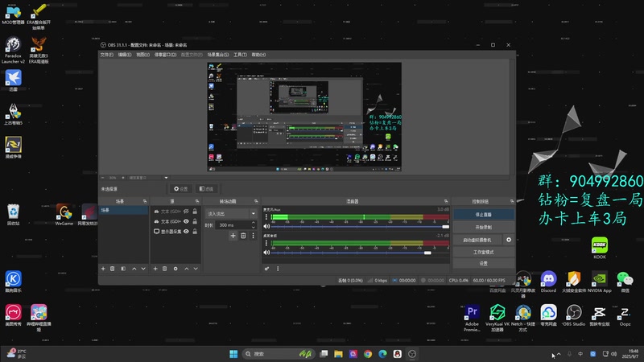This screenshot has width=644, height=362.
Task: Open mic/Aux channel three-dot options
Action: pos(266,216)
